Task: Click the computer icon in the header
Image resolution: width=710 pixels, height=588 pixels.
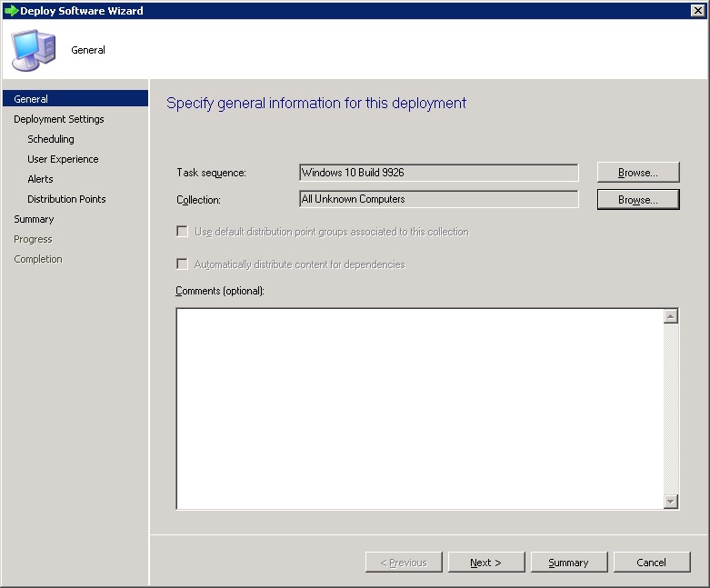Action: [x=33, y=50]
